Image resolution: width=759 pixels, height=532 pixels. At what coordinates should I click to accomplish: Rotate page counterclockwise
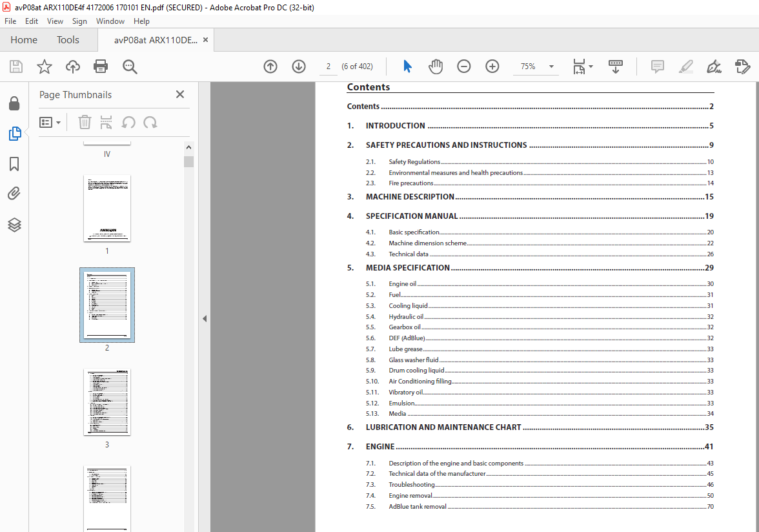128,122
